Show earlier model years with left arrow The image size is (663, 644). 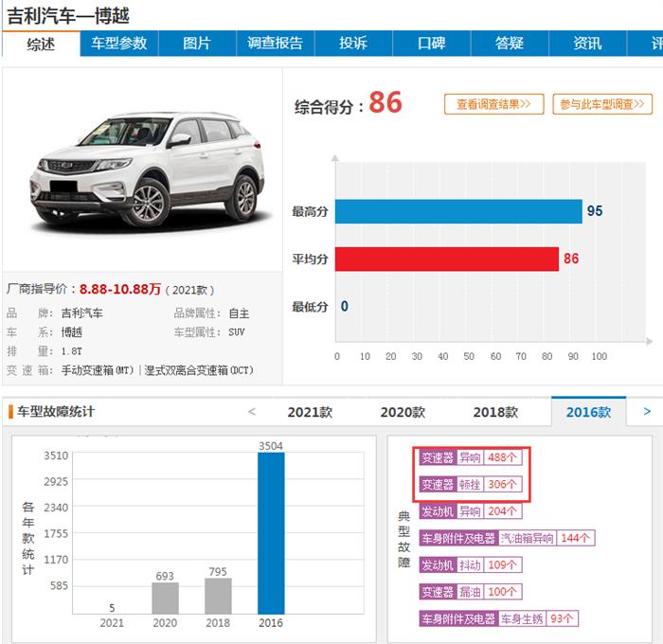point(252,411)
